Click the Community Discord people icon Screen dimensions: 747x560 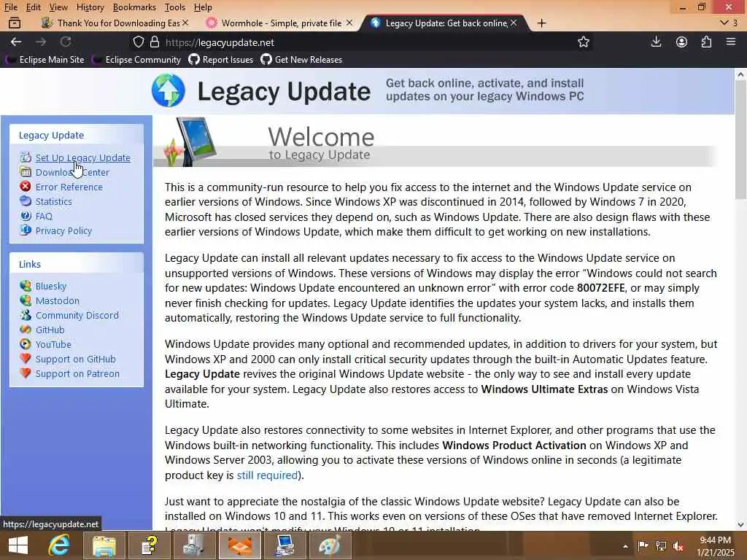(26, 315)
